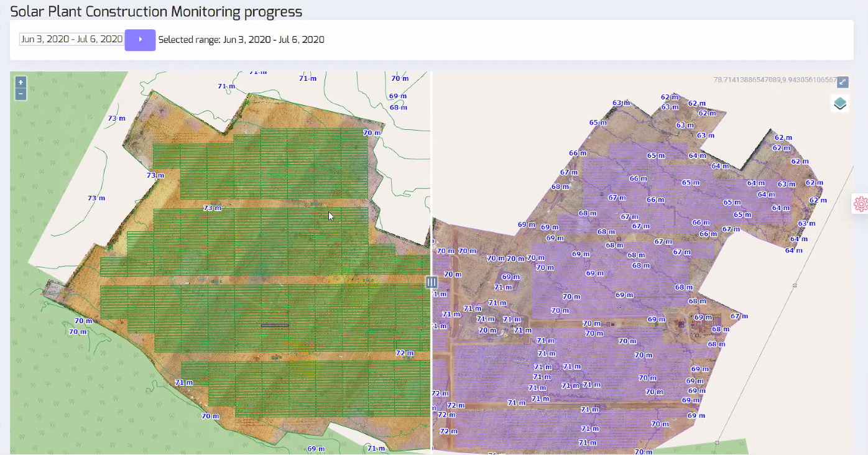Screen dimensions: 868x455
Task: Click the 67 m label right of the substation
Action: coord(739,316)
